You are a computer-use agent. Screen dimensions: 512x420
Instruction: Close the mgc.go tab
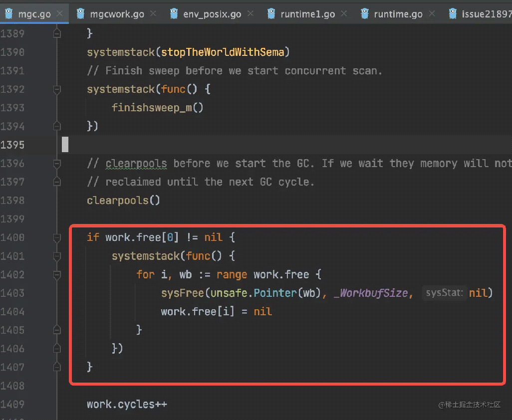coord(59,13)
